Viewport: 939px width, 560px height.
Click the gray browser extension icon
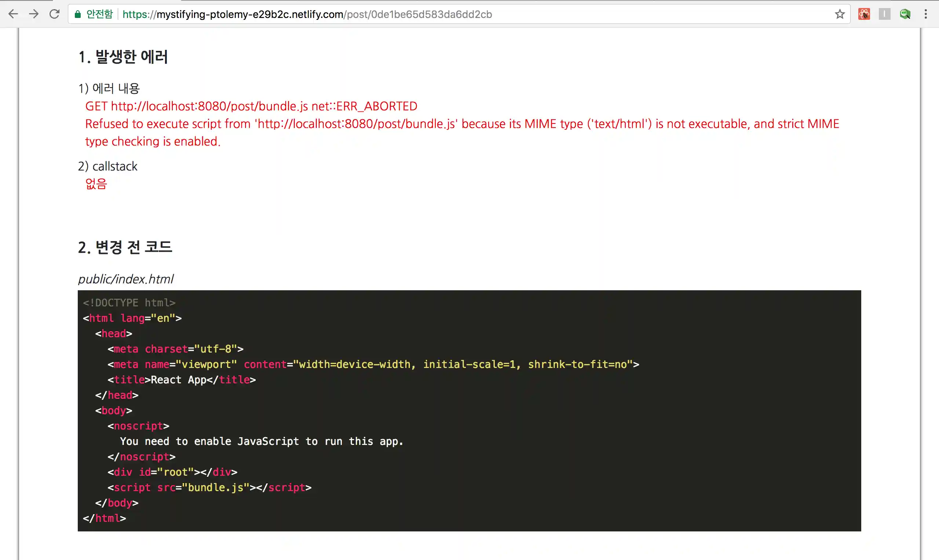tap(885, 14)
